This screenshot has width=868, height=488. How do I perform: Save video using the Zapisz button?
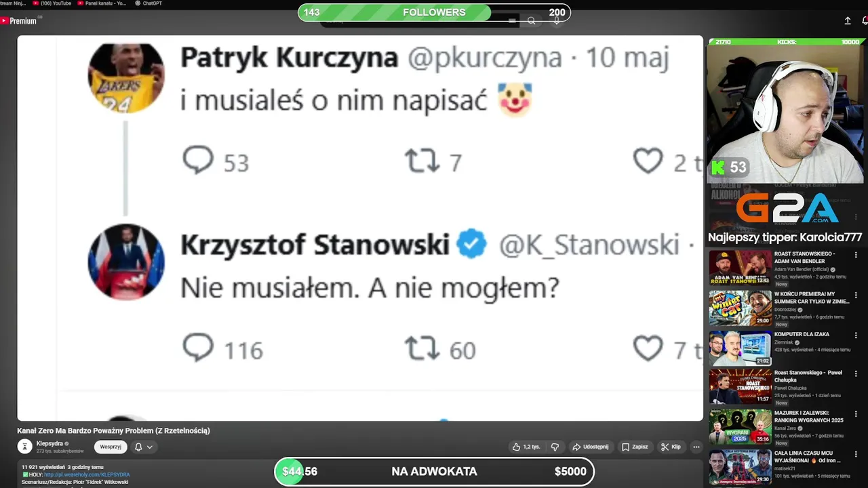634,447
